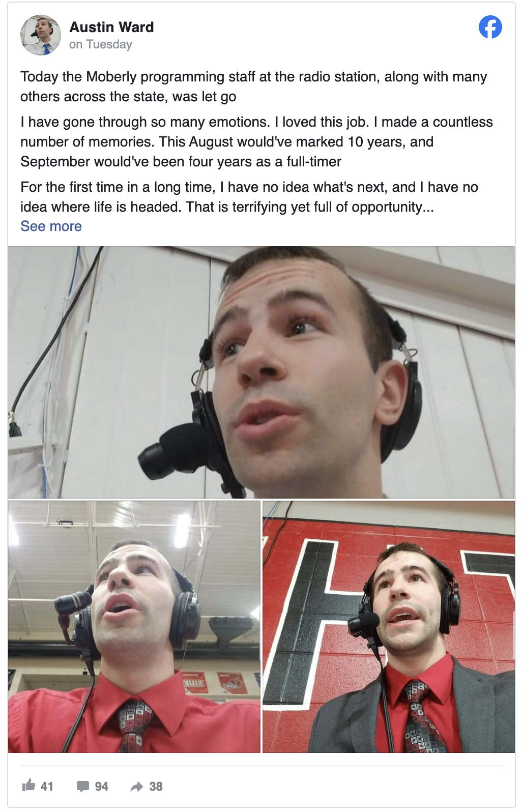Open bottom-left photo with ceiling lights

click(134, 627)
